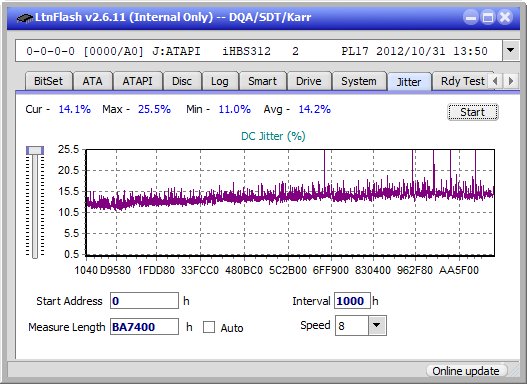The image size is (527, 384).
Task: Switch to the BitSet tab
Action: click(x=48, y=81)
